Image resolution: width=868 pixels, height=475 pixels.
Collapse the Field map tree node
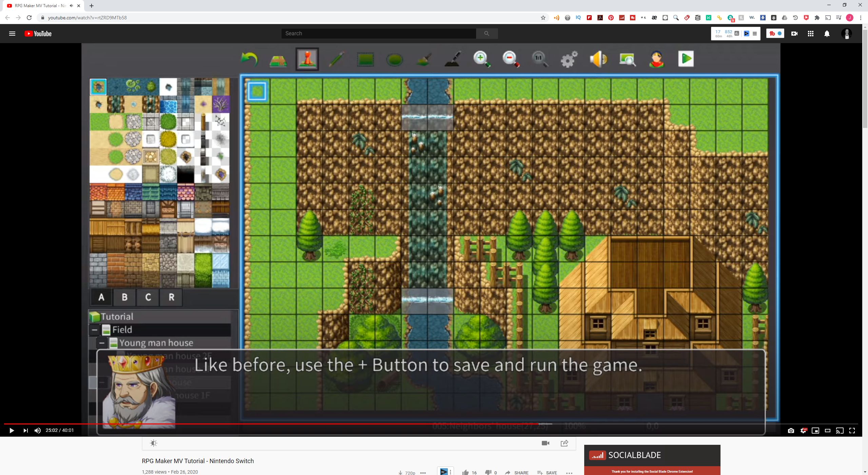(x=95, y=330)
